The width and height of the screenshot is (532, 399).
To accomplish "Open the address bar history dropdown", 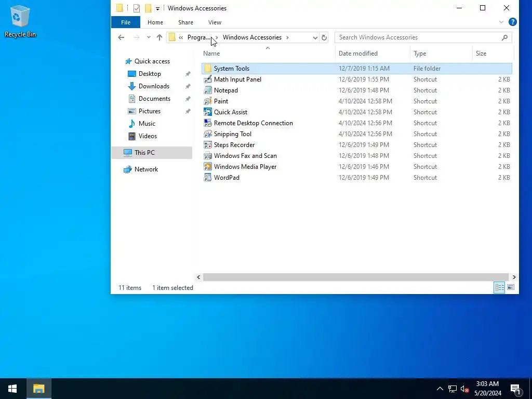I will click(315, 37).
